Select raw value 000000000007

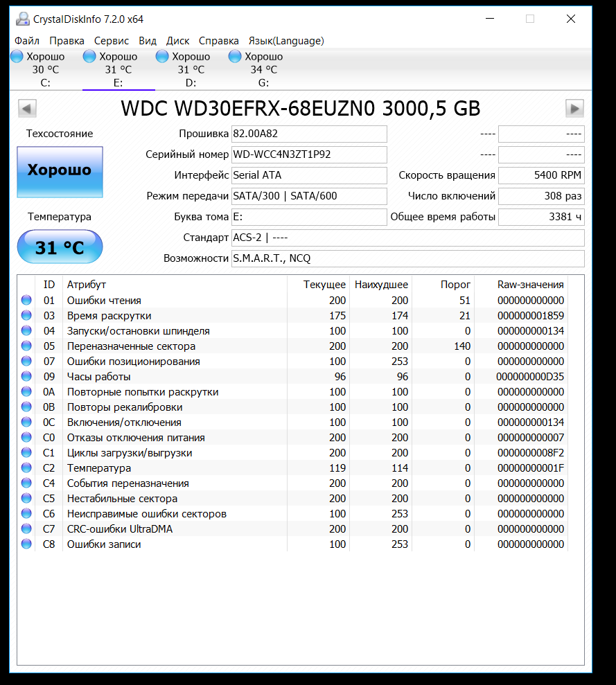tap(530, 437)
